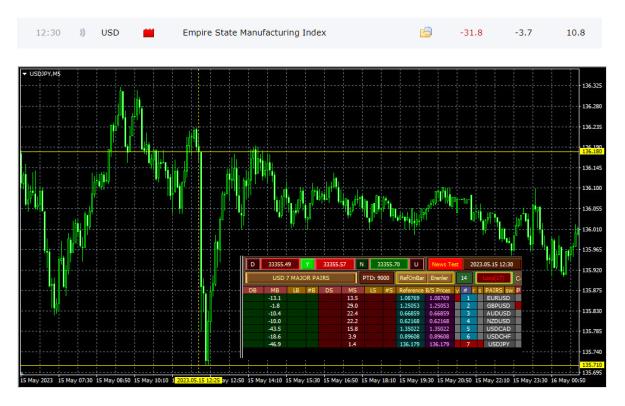Screen dimensions: 625x406
Task: Open the USDJPY,M5 chart menu arrow
Action: [25, 74]
